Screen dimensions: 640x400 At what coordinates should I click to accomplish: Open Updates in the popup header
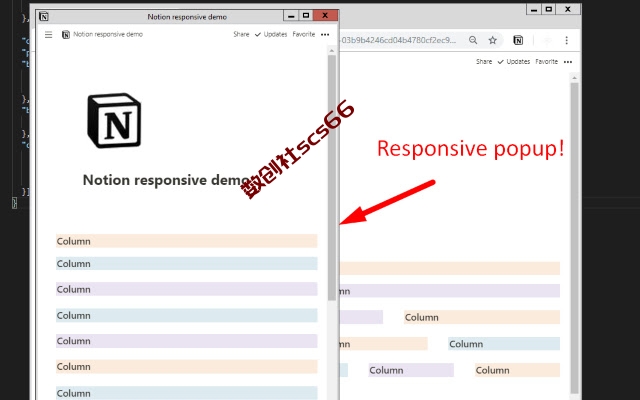[271, 34]
